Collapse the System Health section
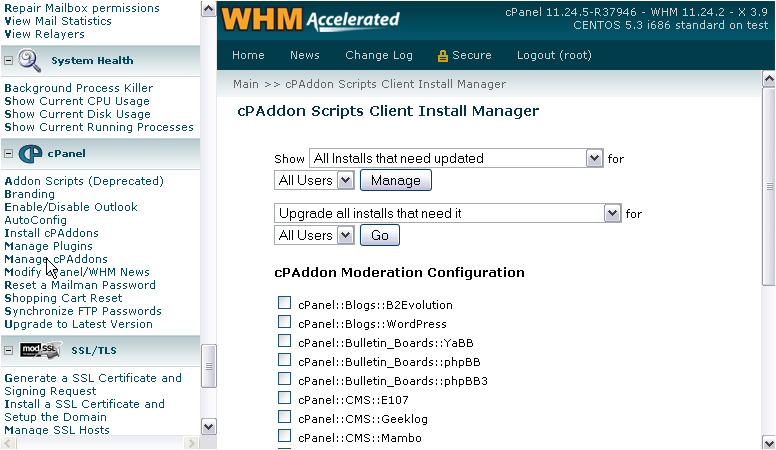Screen dimensions: 776x450 8,60
